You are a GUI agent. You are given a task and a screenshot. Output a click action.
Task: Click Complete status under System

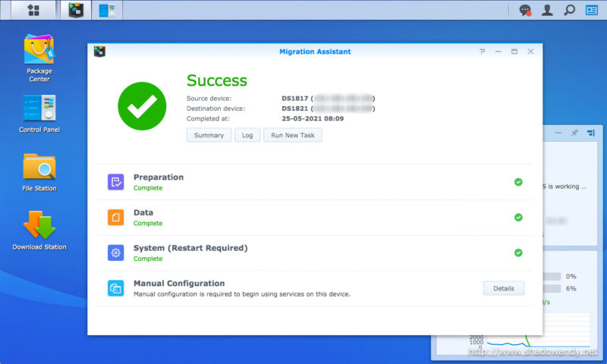click(148, 259)
